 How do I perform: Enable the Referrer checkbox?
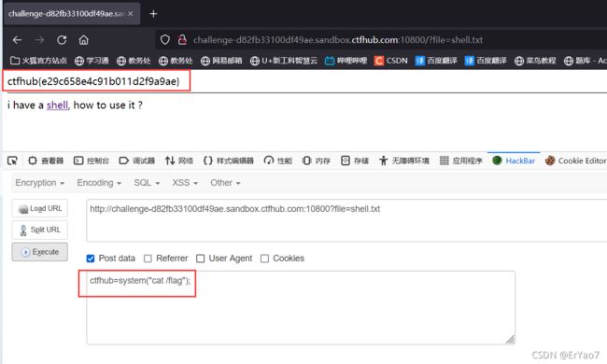[148, 259]
